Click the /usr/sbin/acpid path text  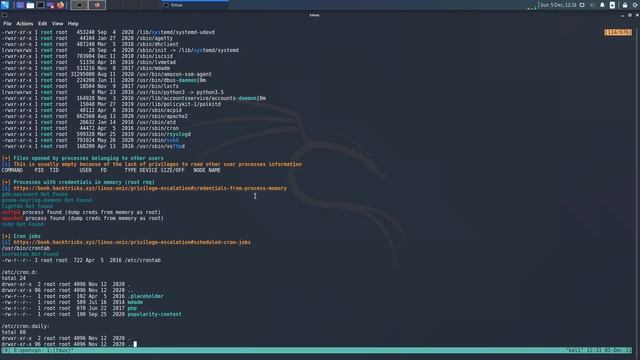click(x=159, y=110)
